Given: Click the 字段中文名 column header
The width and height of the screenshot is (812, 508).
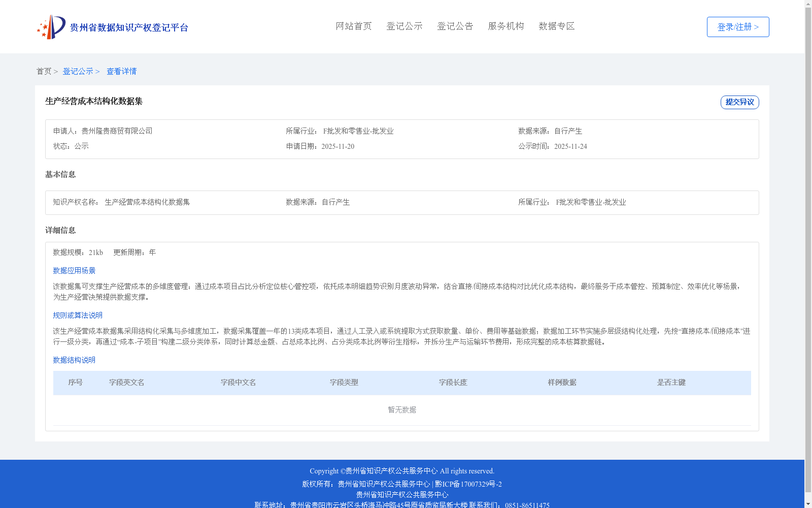Looking at the screenshot, I should click(239, 383).
